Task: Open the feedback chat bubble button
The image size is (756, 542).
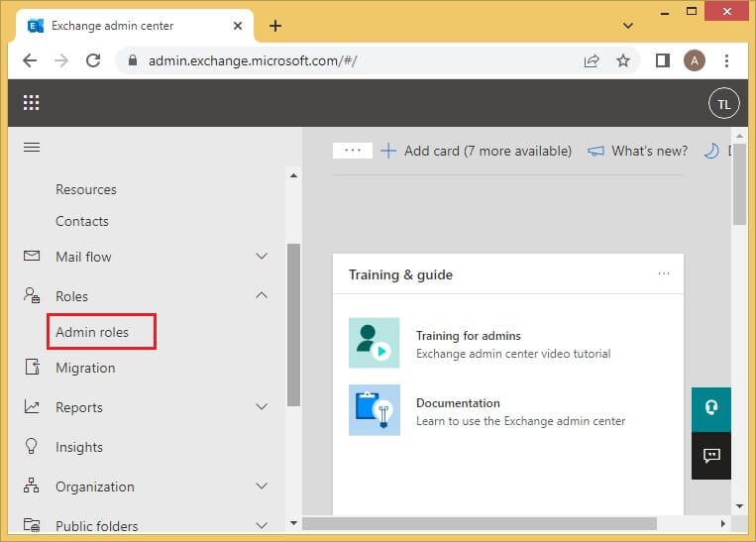Action: (711, 456)
